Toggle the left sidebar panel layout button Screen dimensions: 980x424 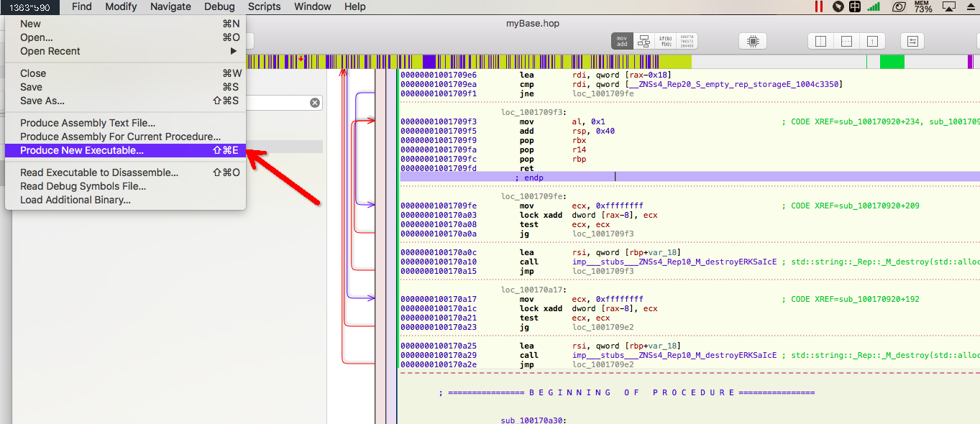[x=821, y=41]
